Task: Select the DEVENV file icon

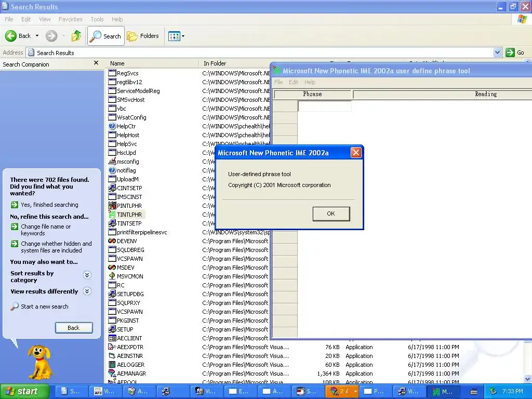Action: [112, 241]
